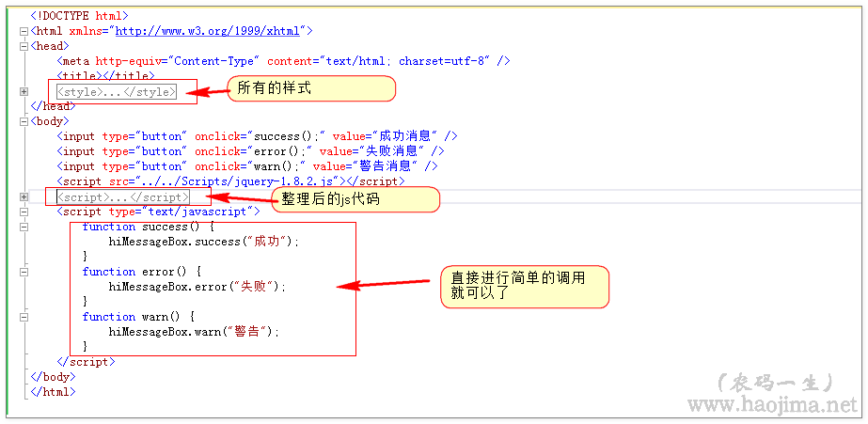Screen dimensions: 868x424
Task: Click the collapsed <style>...</style> placeholder
Action: (116, 91)
